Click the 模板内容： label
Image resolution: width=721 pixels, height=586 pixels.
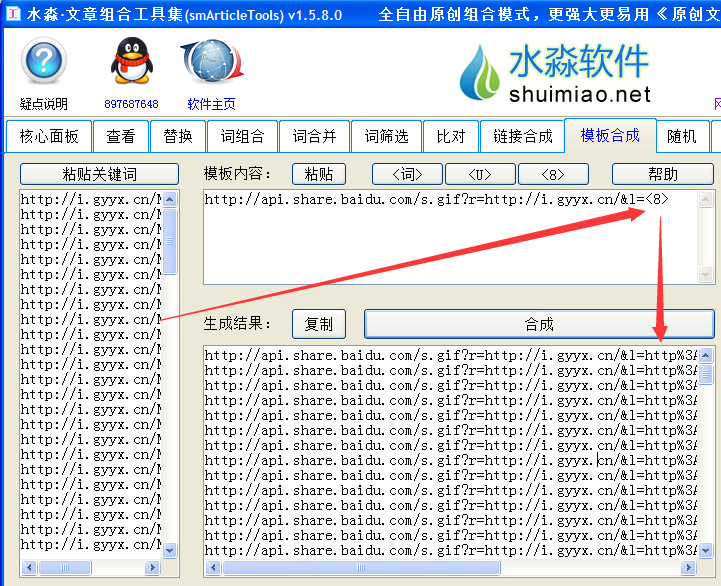238,173
